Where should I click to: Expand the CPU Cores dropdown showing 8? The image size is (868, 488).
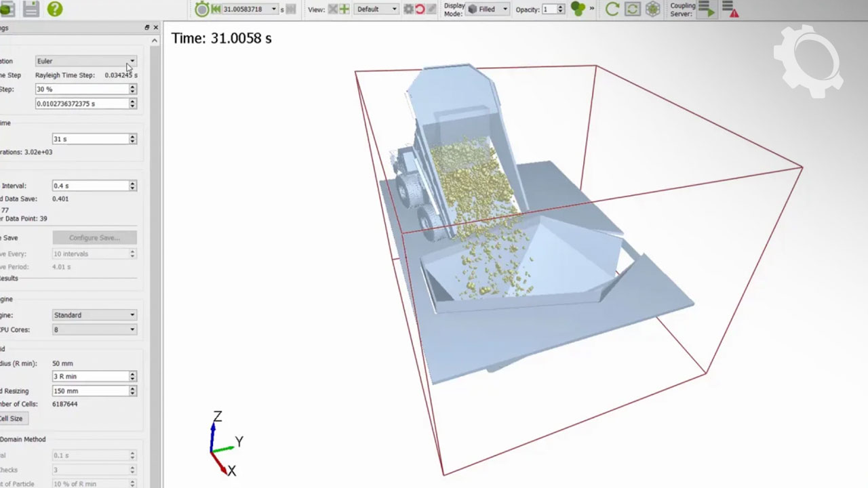94,329
